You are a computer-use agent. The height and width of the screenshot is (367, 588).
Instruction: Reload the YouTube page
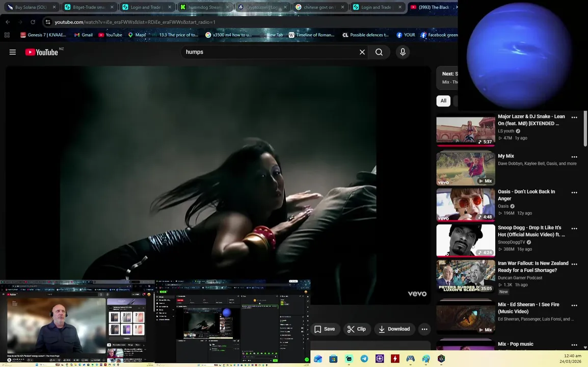[x=33, y=22]
